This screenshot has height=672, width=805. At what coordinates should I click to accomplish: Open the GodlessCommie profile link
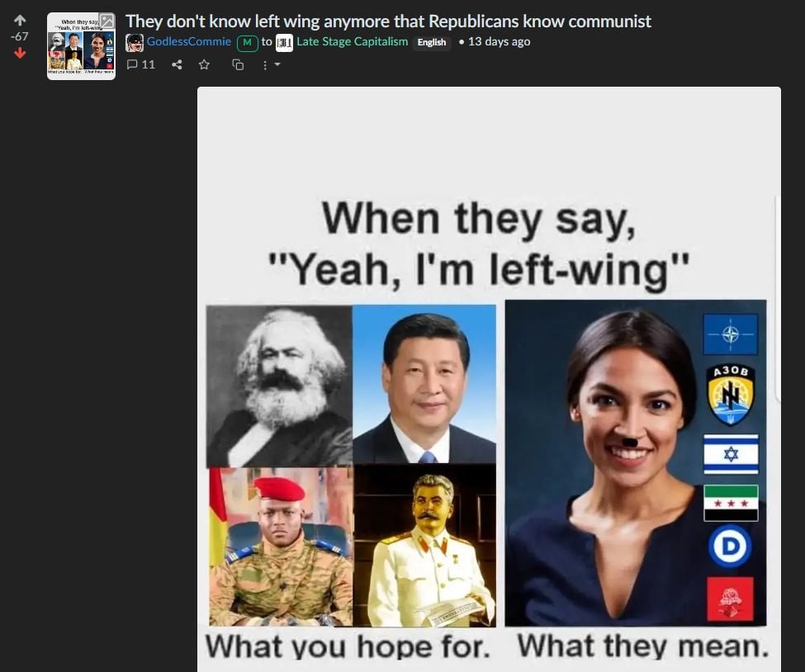coord(189,41)
